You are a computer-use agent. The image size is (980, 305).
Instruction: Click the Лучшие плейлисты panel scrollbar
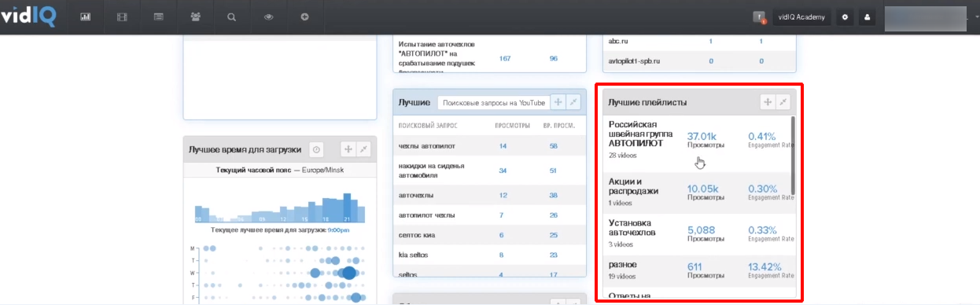click(x=793, y=155)
